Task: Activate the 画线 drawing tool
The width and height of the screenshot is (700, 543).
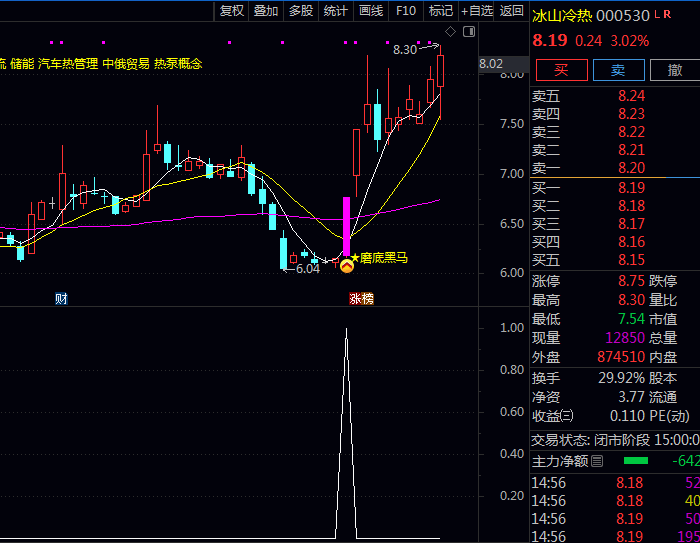Action: click(371, 11)
